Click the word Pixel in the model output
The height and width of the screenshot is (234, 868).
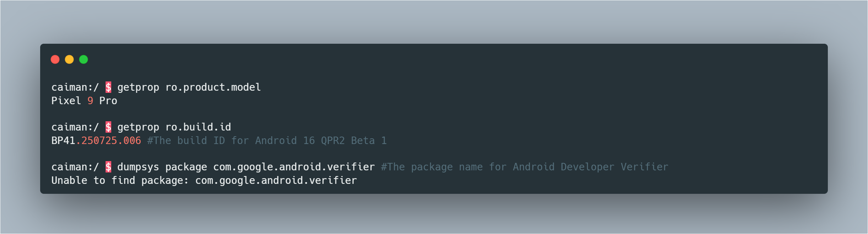pos(66,101)
